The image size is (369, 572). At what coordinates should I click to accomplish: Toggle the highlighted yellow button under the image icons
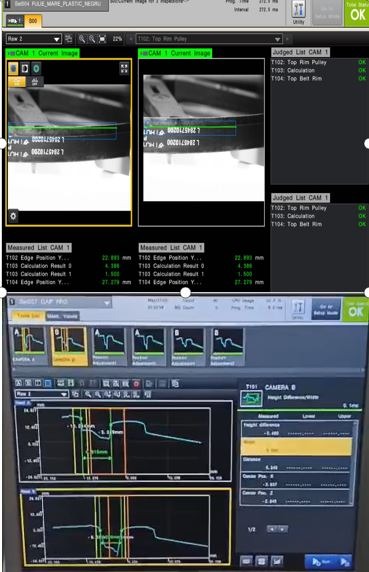coord(17,81)
